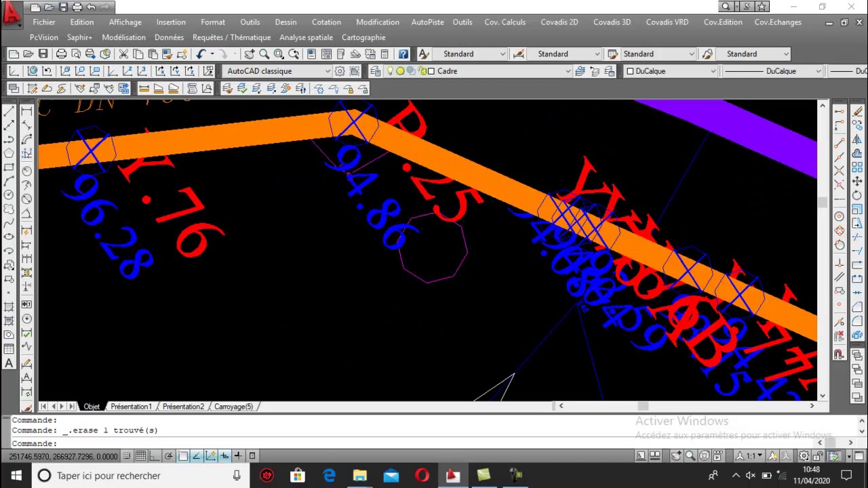Open the Help question mark icon
Viewport: 868px width, 488px height.
tap(403, 54)
